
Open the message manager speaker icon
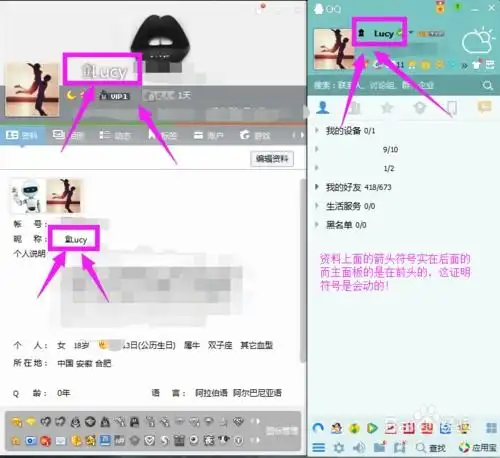pyautogui.click(x=359, y=447)
